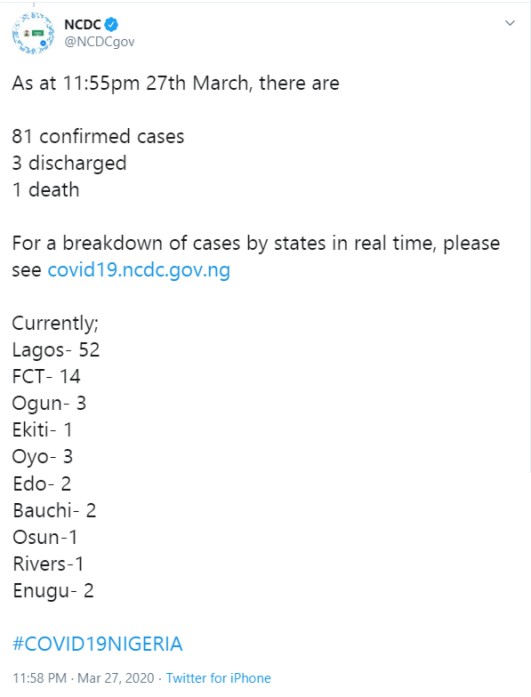This screenshot has width=531, height=697.
Task: Click the '3 discharged' text
Action: [69, 163]
